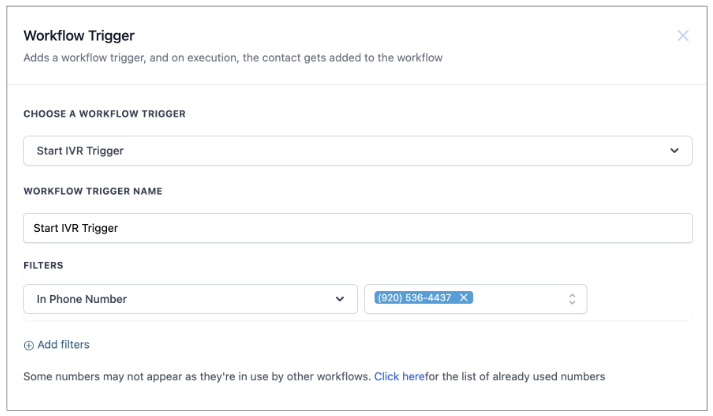Click the workflow trigger name input field
713x416 pixels.
point(357,228)
